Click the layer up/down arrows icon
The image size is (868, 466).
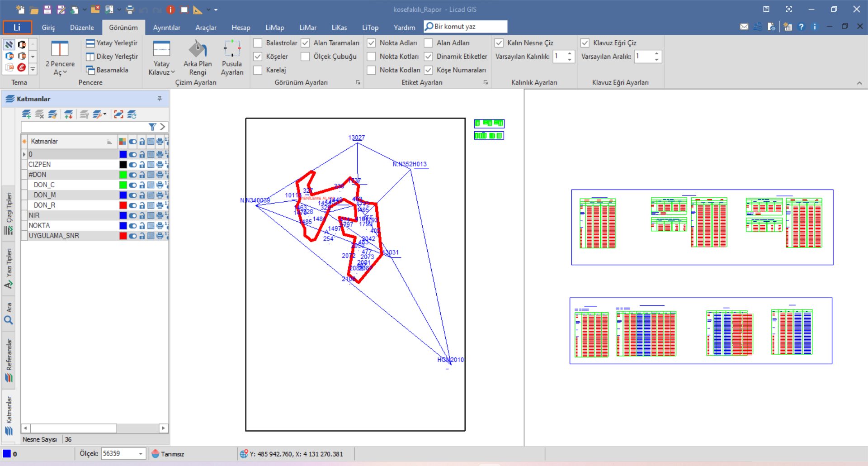click(68, 114)
